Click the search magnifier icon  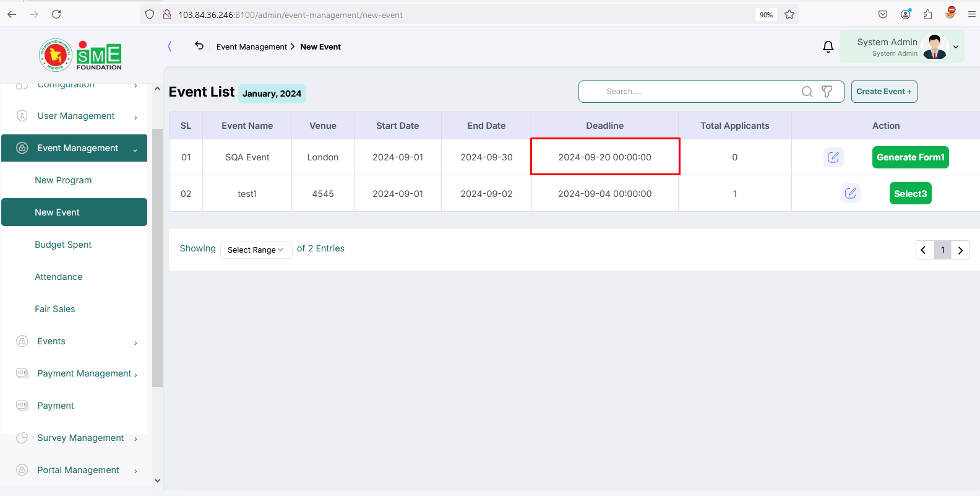coord(807,92)
